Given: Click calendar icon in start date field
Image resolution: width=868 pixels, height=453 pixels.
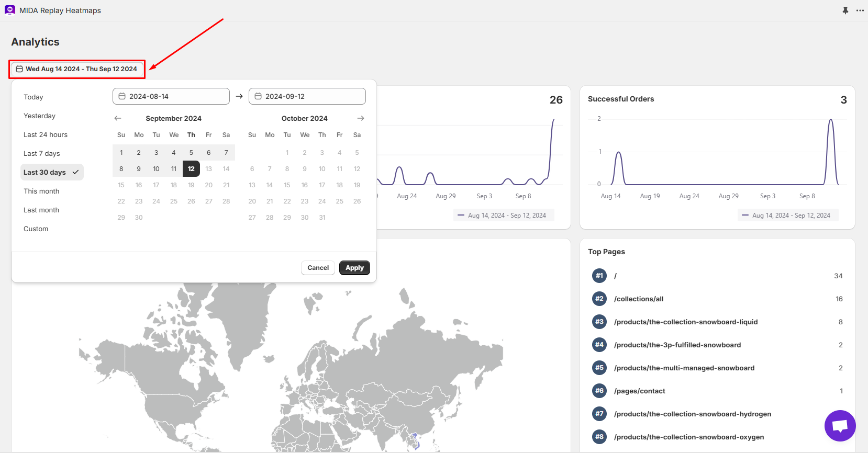Looking at the screenshot, I should tap(122, 96).
